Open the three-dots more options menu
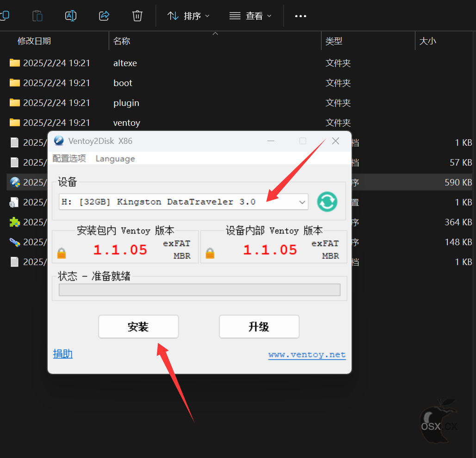 [x=301, y=16]
